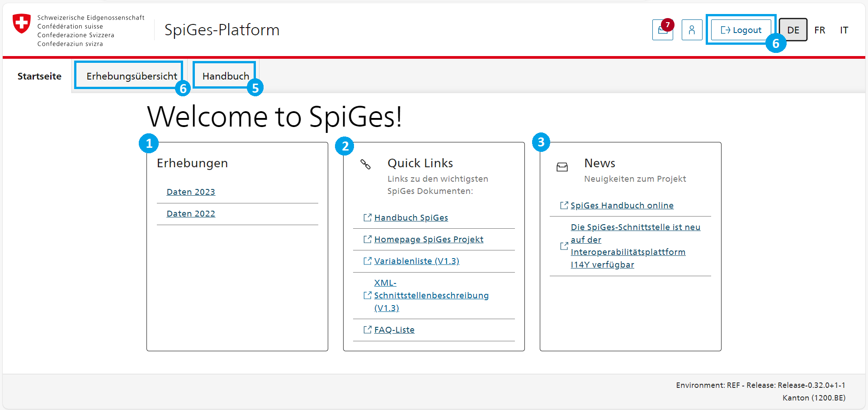Select the Startseite tab
The height and width of the screenshot is (410, 868).
pos(39,76)
